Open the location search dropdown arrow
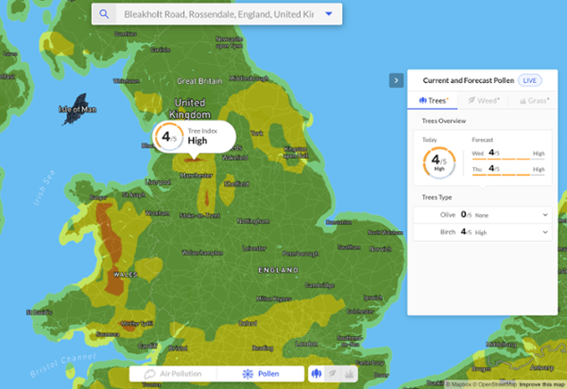Screen dimensions: 567x389 pos(329,14)
